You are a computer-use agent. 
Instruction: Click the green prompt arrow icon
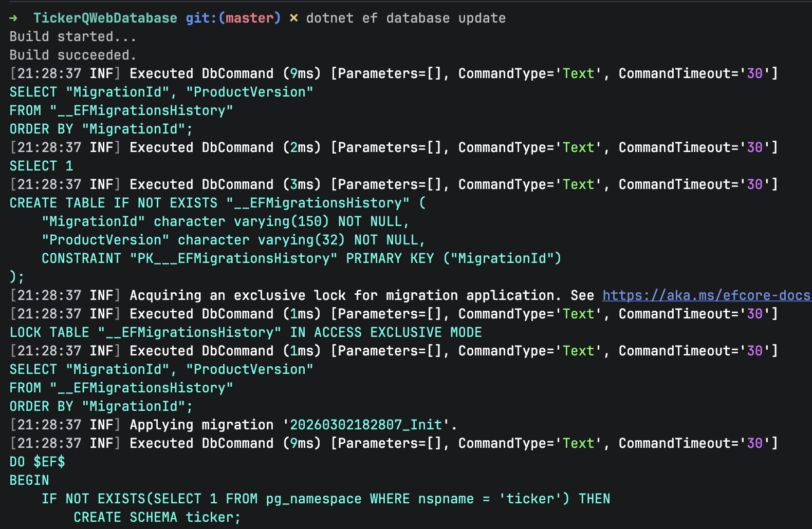pos(13,18)
